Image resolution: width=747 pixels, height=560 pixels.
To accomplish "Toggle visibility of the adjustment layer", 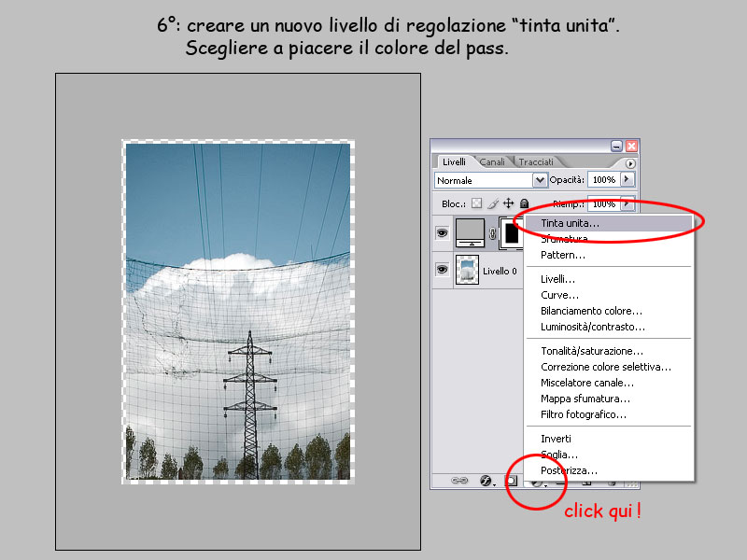I will (x=443, y=231).
